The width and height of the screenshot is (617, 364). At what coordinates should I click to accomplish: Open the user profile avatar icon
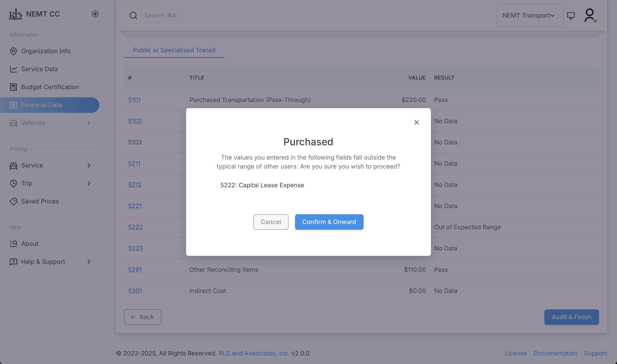pyautogui.click(x=589, y=15)
